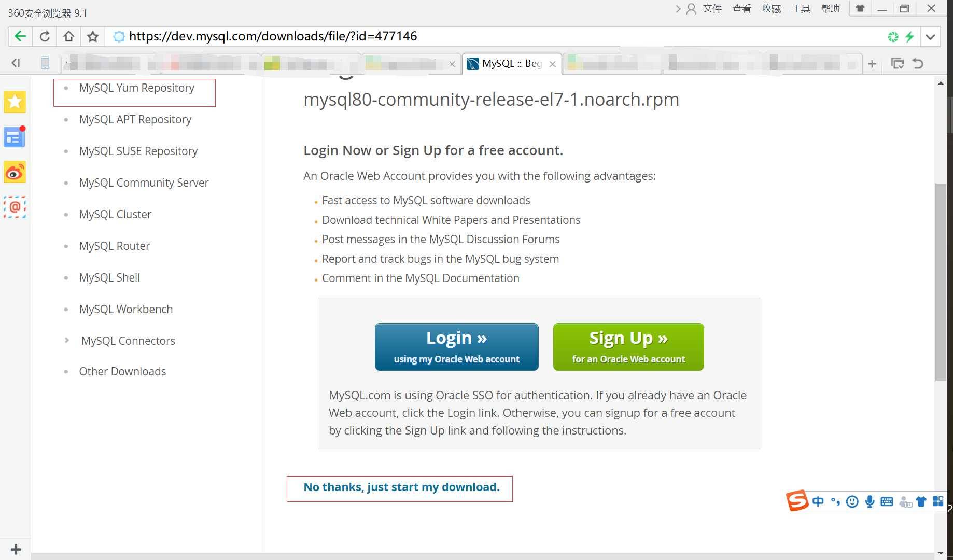Open MySQL Router link
This screenshot has height=560, width=953.
click(x=115, y=246)
